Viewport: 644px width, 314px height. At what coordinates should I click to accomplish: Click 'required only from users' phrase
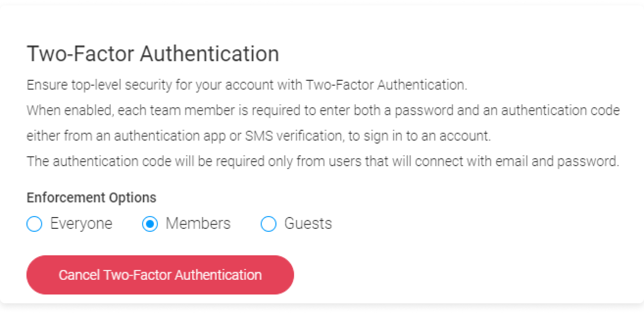coord(288,161)
